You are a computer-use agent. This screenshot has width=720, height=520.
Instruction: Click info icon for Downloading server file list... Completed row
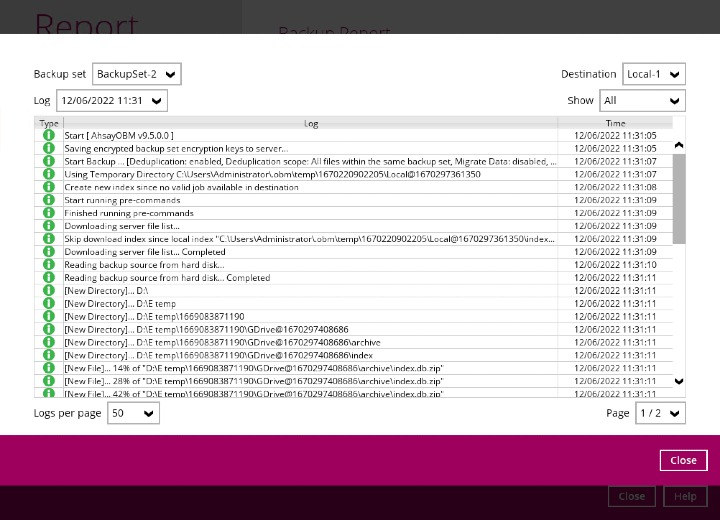coord(49,252)
